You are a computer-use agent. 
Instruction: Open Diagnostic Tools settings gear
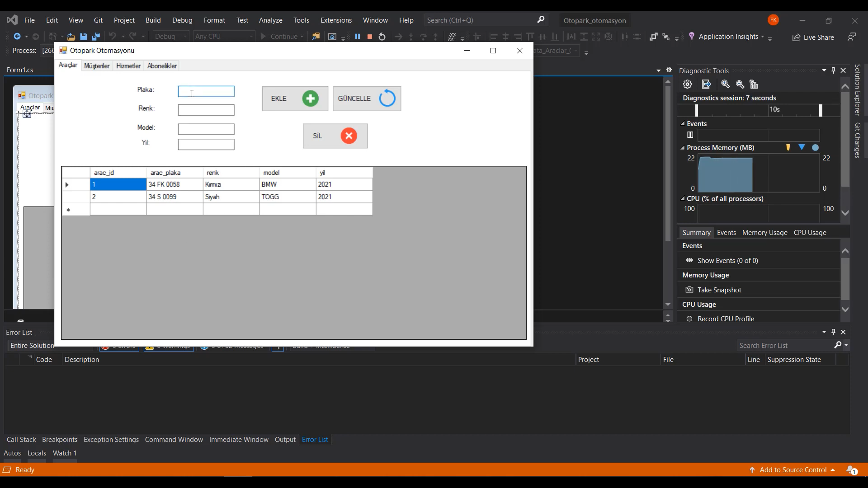pyautogui.click(x=688, y=84)
